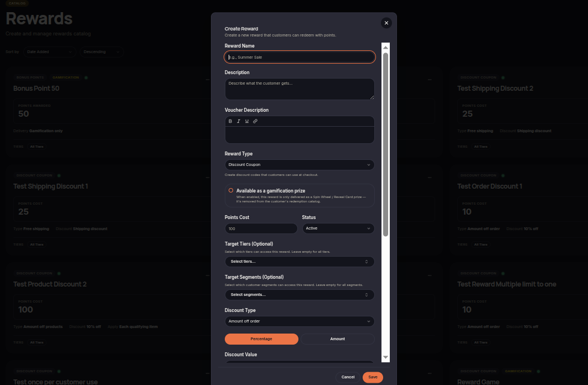Click the Catalog badge above Rewards
The image size is (588, 385).
point(17,3)
